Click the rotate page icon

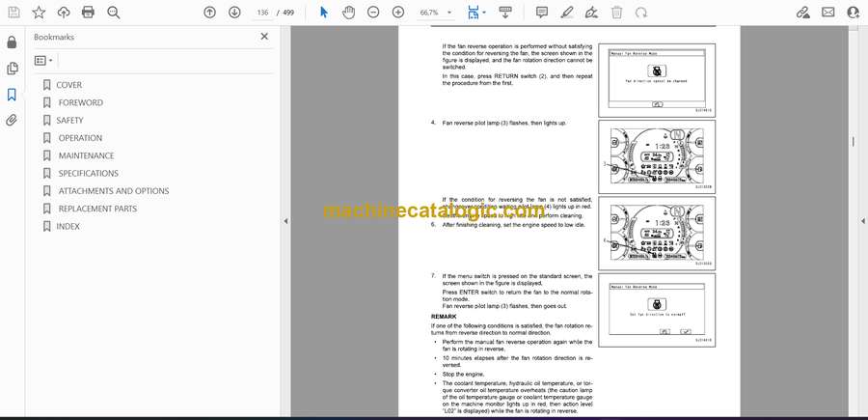pyautogui.click(x=641, y=13)
